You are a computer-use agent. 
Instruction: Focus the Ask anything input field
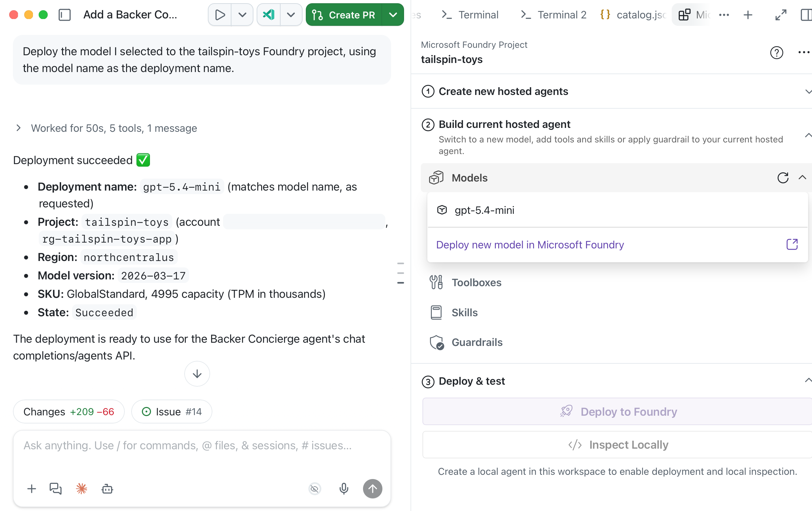click(202, 445)
